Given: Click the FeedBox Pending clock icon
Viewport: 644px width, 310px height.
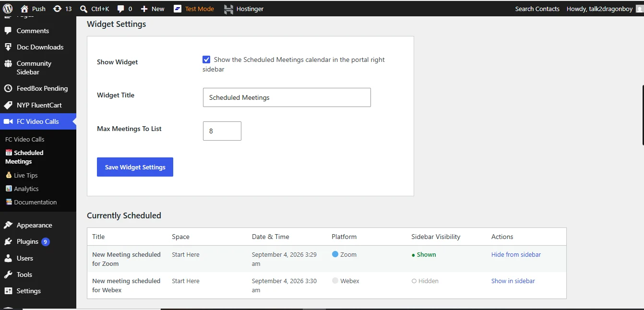Looking at the screenshot, I should 8,88.
